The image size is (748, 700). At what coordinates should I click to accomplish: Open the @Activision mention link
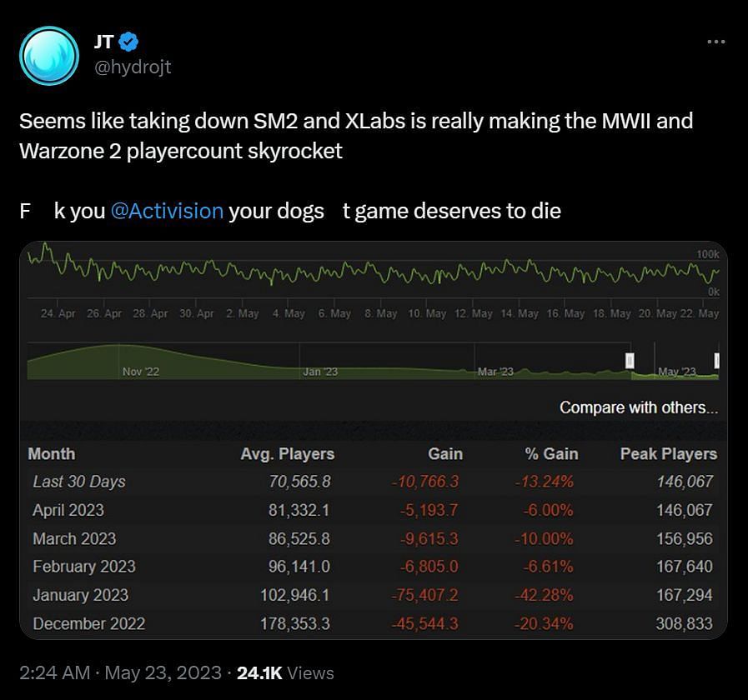167,211
